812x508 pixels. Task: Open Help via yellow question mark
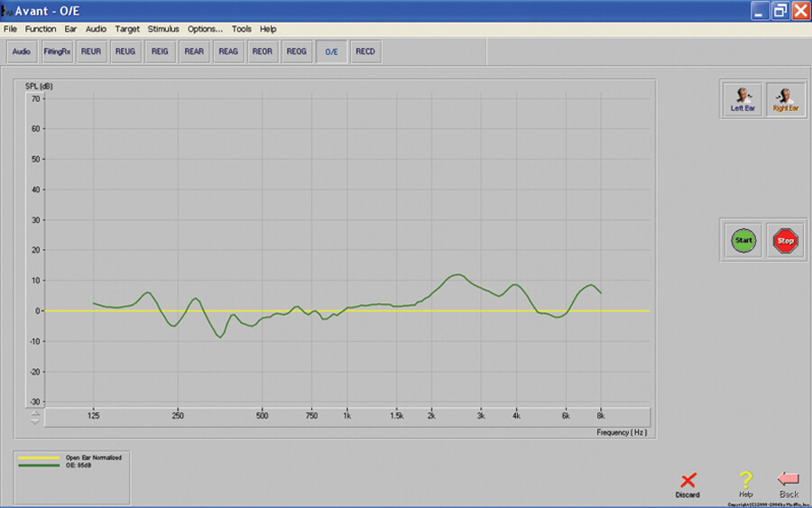click(745, 483)
